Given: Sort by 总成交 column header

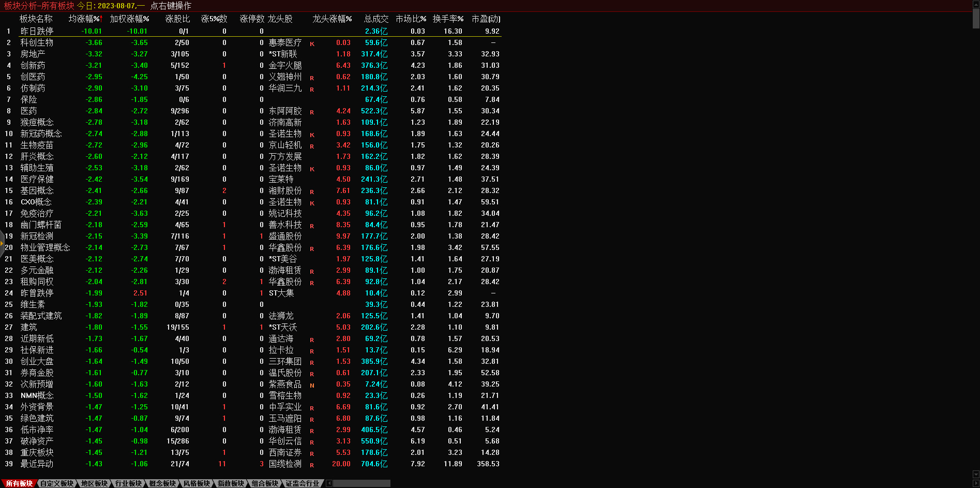Looking at the screenshot, I should coord(376,19).
